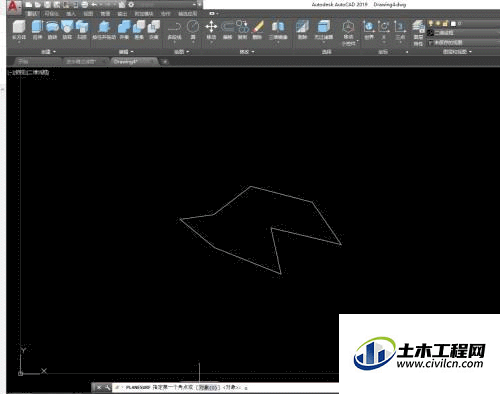Switch to the Collaborate (协作) ribbon tab
This screenshot has height=394, width=500.
165,14
